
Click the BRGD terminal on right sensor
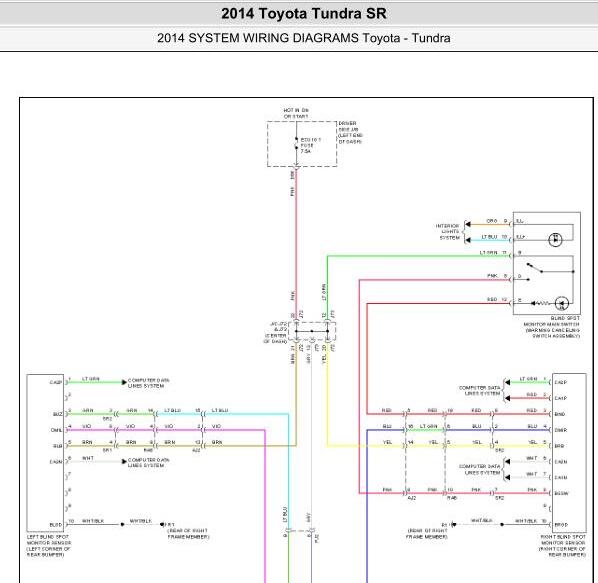click(561, 525)
